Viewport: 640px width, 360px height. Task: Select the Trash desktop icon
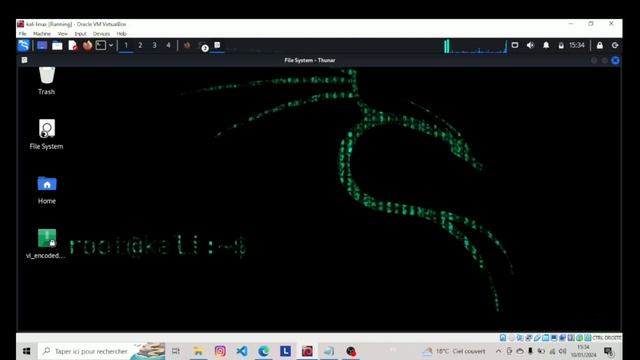[x=47, y=81]
